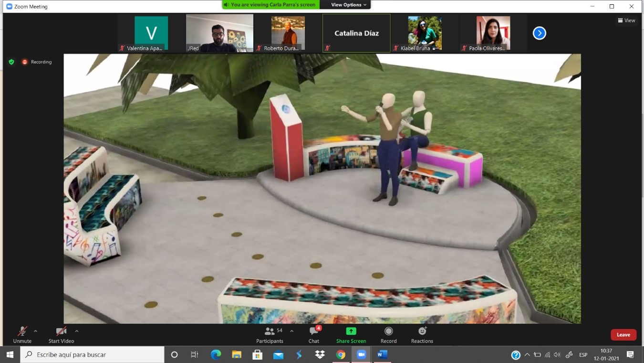This screenshot has height=363, width=644.
Task: Select Paola Olivares's video thumbnail
Action: 493,33
